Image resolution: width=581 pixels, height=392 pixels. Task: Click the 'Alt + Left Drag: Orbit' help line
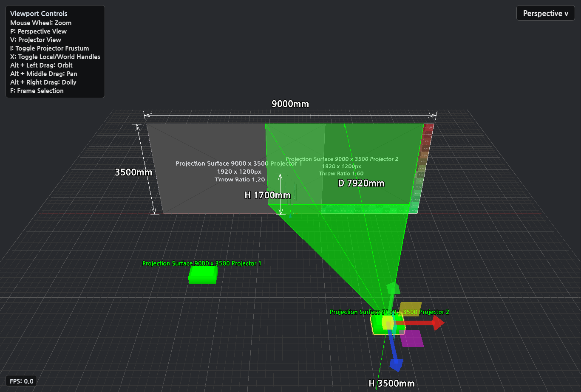pyautogui.click(x=41, y=65)
